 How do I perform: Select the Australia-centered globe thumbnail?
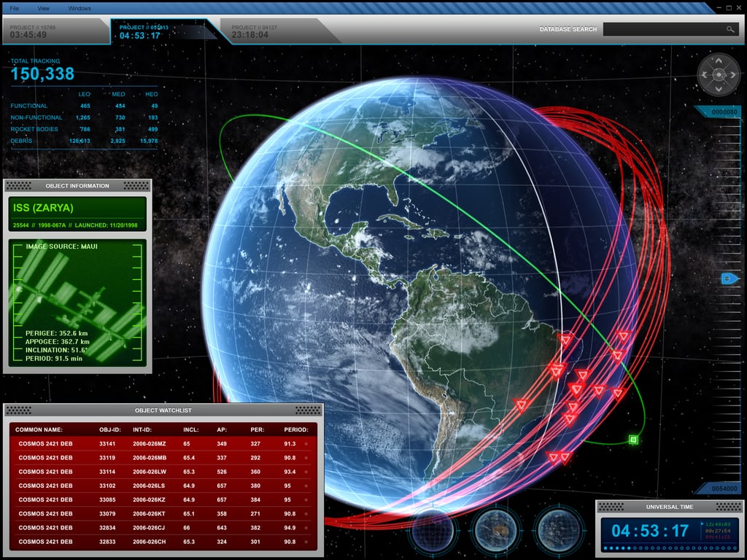495,533
